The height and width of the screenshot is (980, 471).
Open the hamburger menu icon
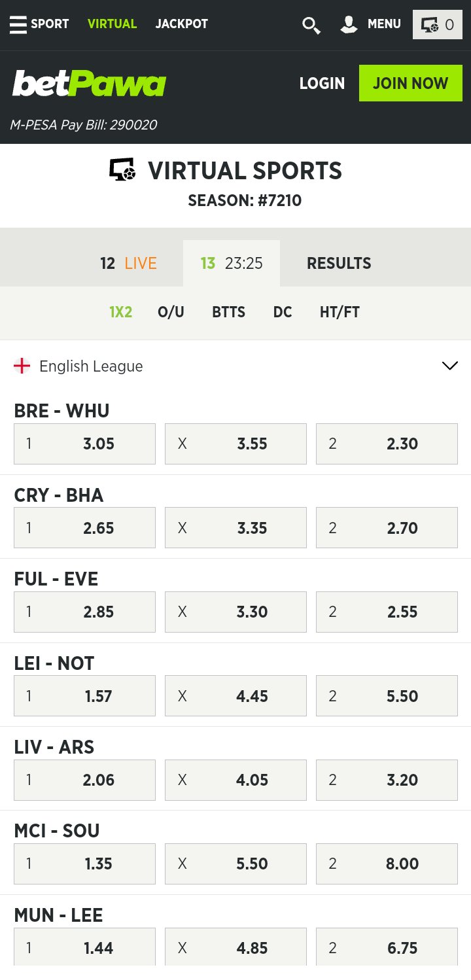(x=18, y=24)
